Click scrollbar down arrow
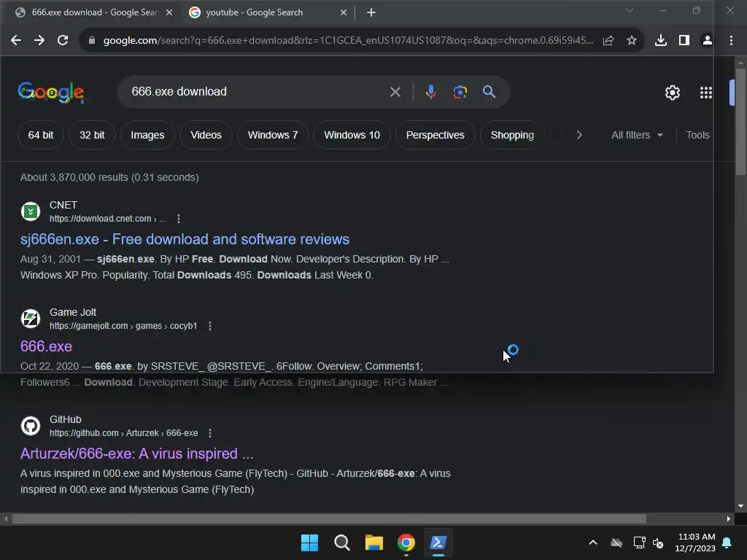The width and height of the screenshot is (747, 560). coord(740,506)
